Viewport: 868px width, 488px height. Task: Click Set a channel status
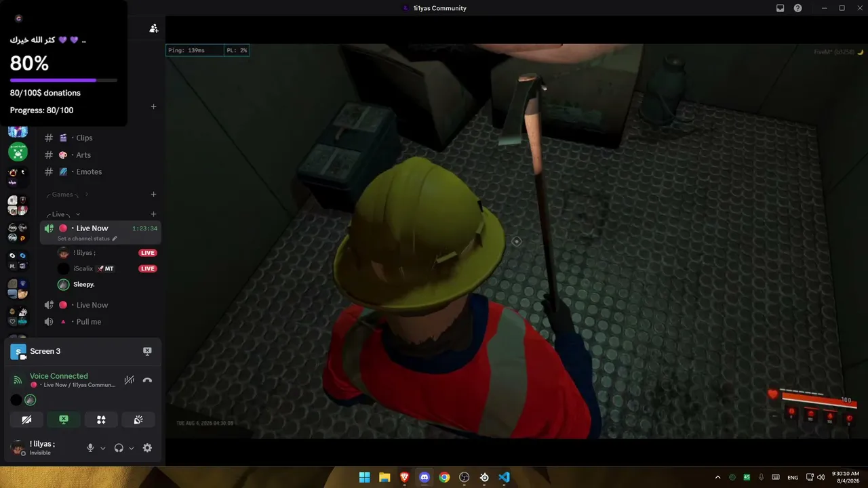point(87,239)
